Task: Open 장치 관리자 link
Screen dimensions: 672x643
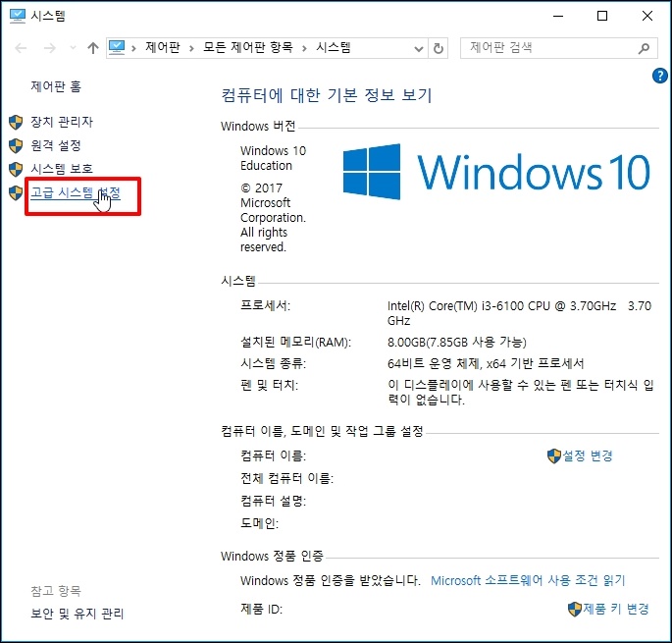Action: tap(62, 122)
